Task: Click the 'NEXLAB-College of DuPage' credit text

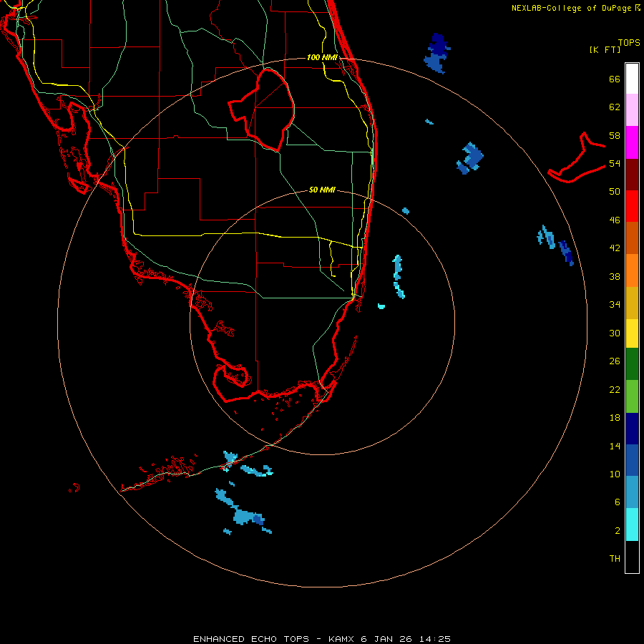Action: pos(571,8)
